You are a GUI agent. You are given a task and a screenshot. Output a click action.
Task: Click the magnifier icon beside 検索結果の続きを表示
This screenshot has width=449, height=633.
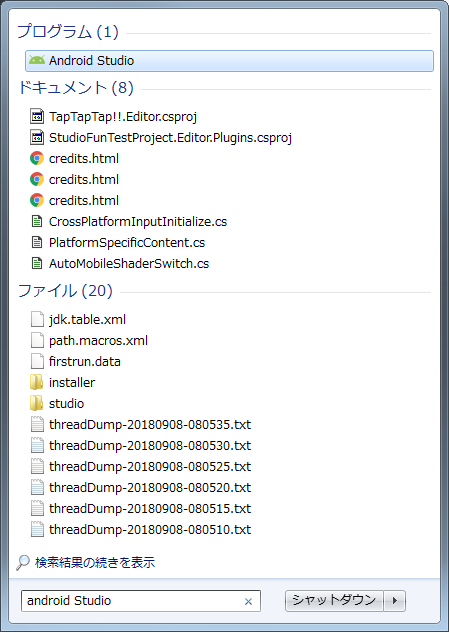tap(23, 562)
